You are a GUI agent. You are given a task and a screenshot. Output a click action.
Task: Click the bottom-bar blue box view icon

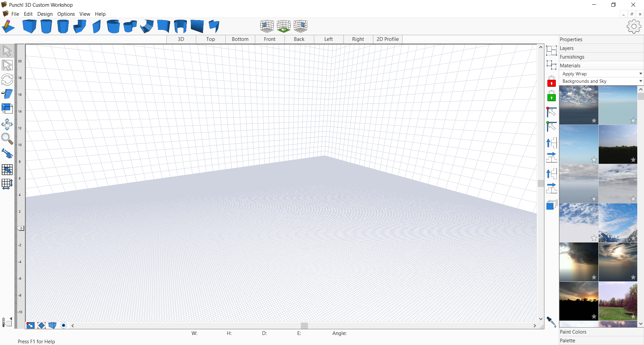point(52,326)
